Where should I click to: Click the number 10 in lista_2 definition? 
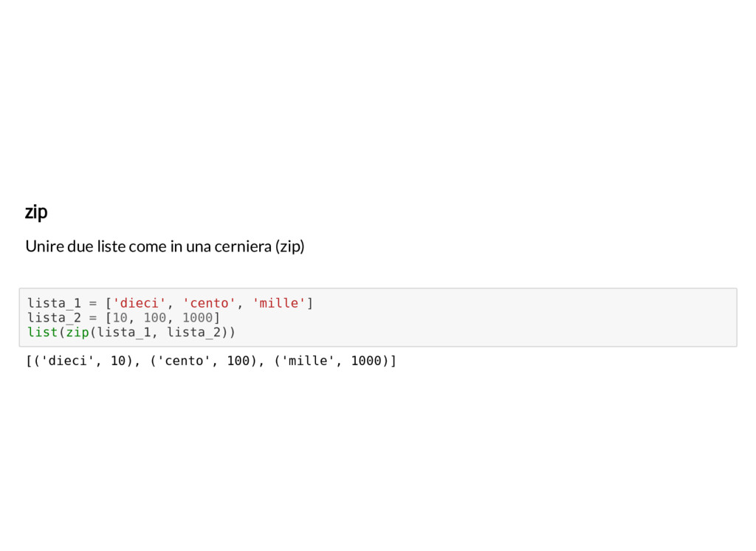click(120, 318)
